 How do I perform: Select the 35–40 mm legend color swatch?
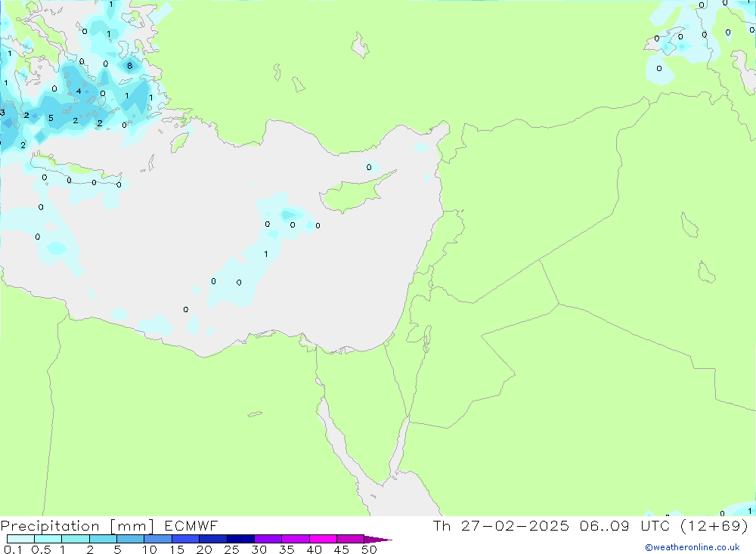[296, 539]
